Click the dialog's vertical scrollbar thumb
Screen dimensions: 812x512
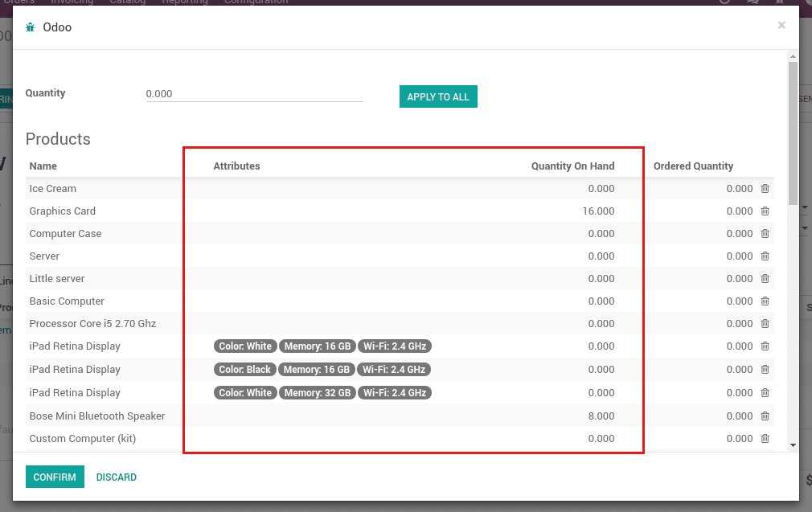[793, 133]
